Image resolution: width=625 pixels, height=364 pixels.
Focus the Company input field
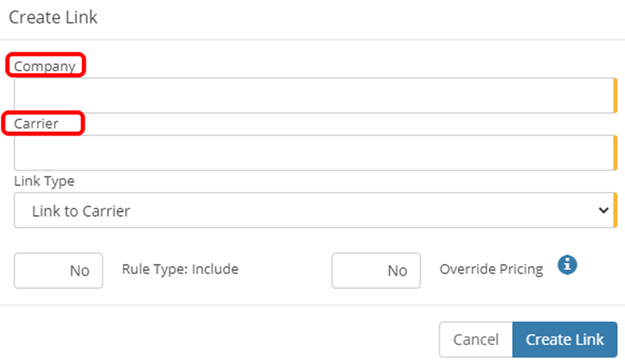pos(312,96)
